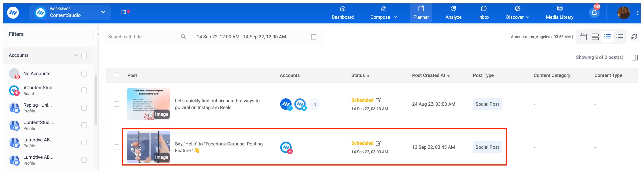Screen dimensions: 644x174
Task: Open the bell notifications icon
Action: pos(594,13)
